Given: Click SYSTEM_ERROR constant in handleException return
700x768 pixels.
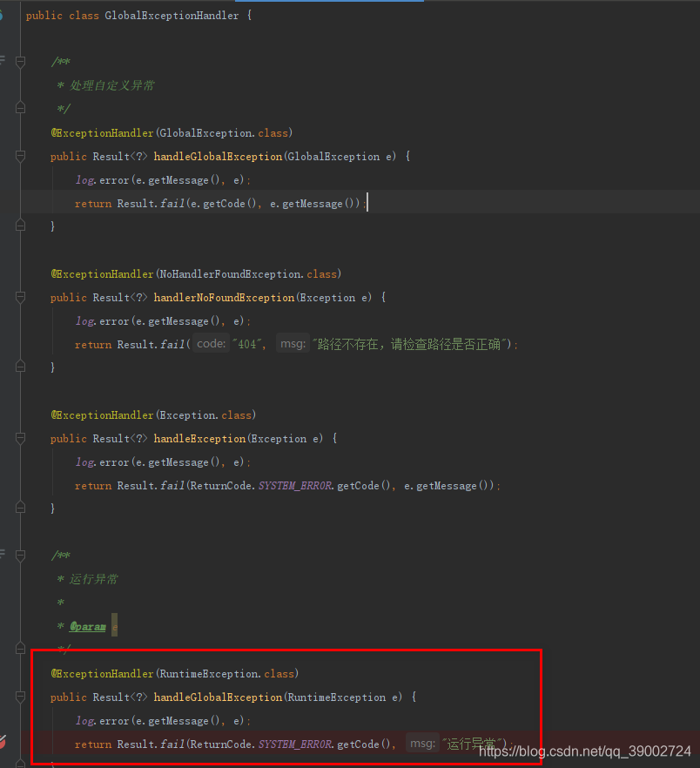Looking at the screenshot, I should [x=294, y=486].
